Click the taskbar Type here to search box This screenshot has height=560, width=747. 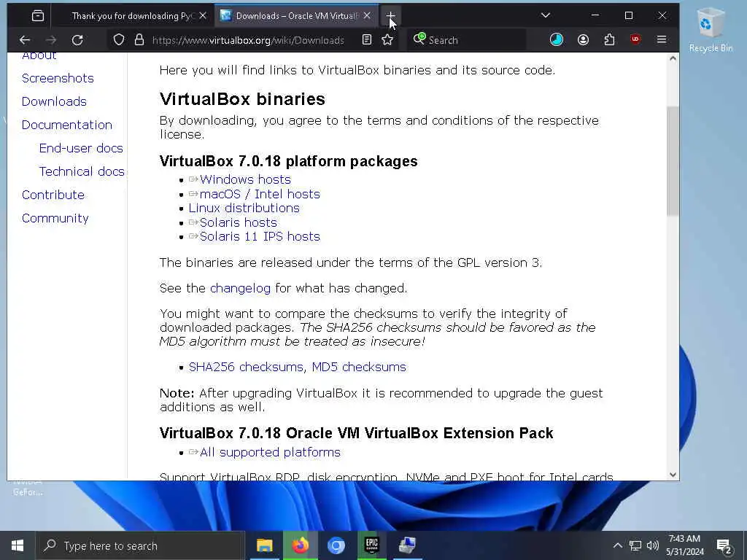coord(140,545)
